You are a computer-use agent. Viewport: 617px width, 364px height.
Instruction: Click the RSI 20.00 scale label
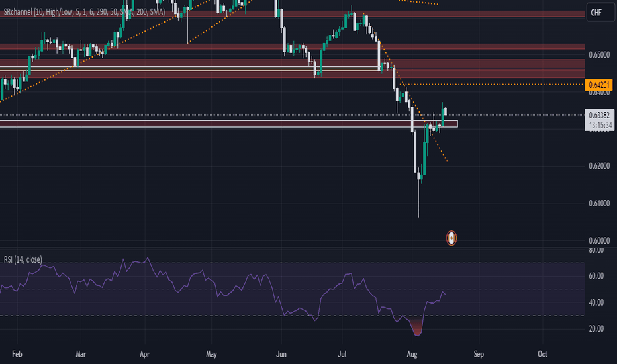coord(596,328)
